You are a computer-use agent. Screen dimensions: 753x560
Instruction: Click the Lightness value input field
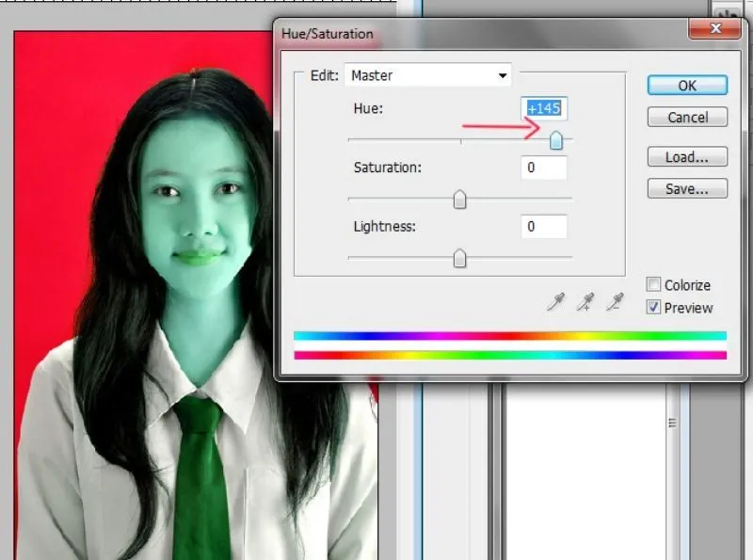544,227
